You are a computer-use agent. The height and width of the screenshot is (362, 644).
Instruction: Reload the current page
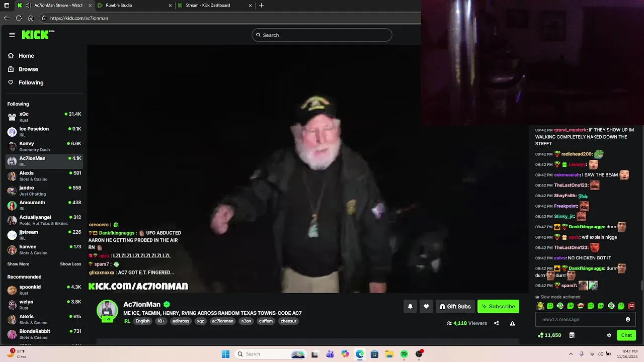point(19,18)
